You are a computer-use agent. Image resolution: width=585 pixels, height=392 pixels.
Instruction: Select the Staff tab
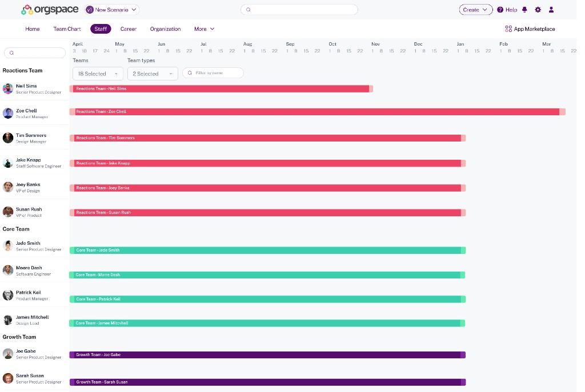[x=101, y=29]
